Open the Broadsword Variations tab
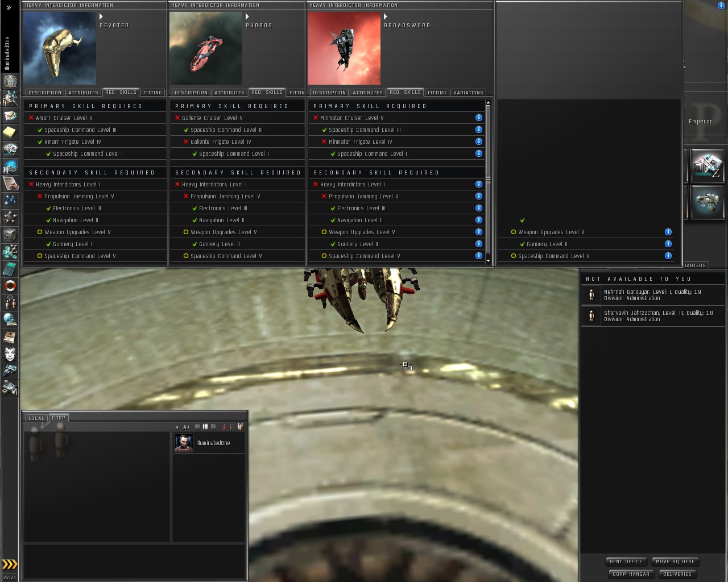 click(469, 93)
